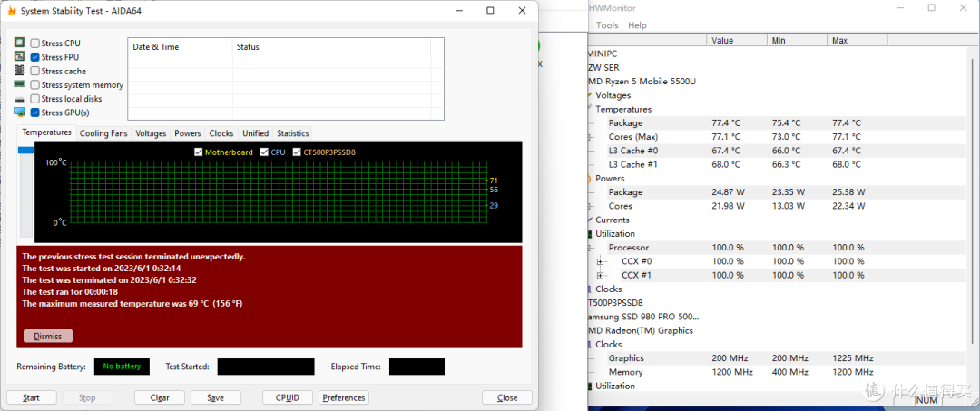Select the Temperatures node in HWMonitor
The image size is (980, 411).
[623, 109]
